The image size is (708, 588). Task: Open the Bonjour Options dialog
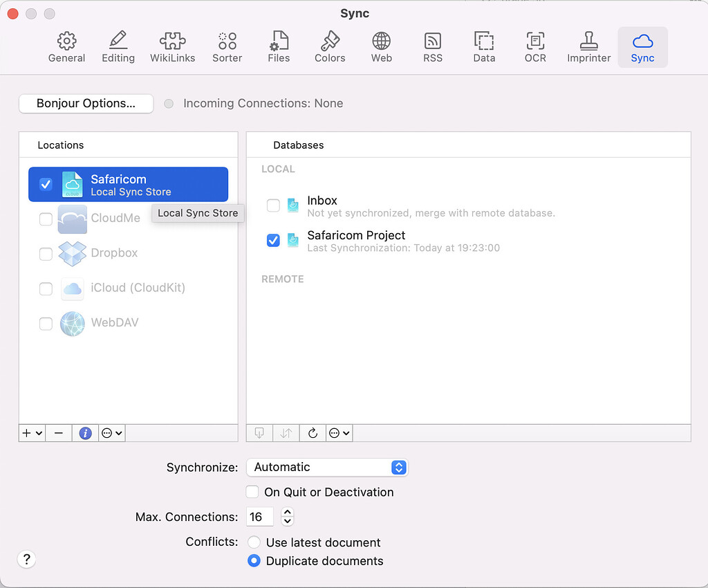(x=86, y=103)
